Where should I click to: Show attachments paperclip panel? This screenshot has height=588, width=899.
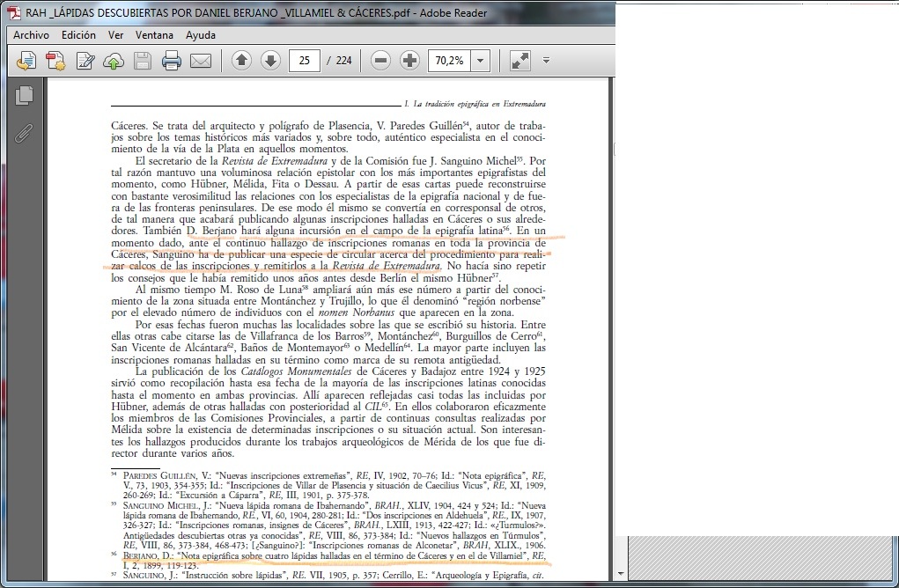(25, 133)
